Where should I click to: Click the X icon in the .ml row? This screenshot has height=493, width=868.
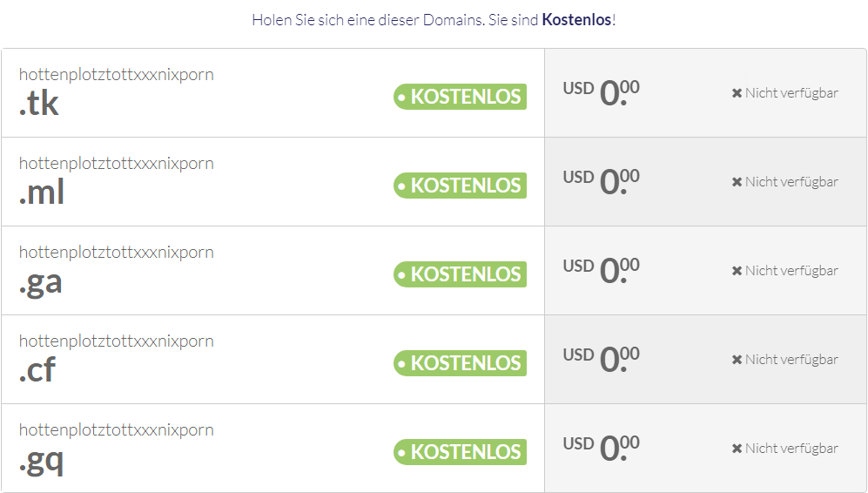(737, 182)
